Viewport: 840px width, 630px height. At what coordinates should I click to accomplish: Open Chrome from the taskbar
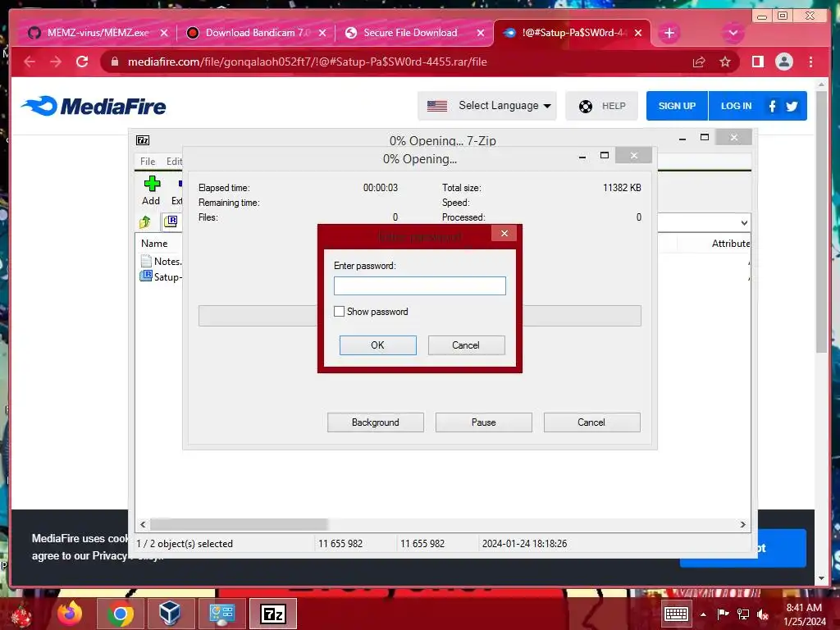120,614
